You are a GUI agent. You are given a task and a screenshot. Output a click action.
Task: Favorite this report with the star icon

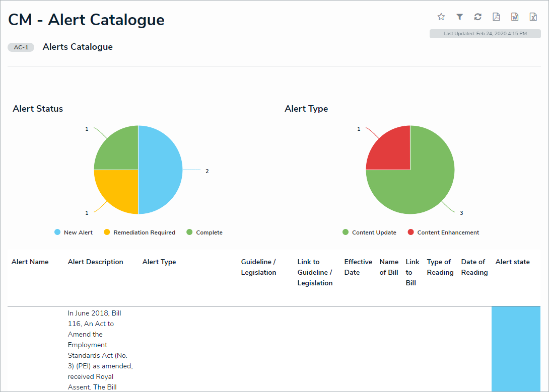[x=441, y=17]
